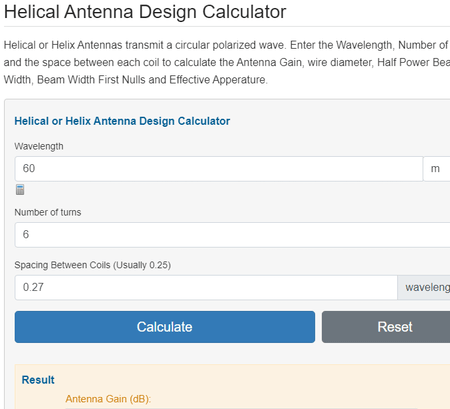
Task: Click the Wavelength field label
Action: point(39,146)
